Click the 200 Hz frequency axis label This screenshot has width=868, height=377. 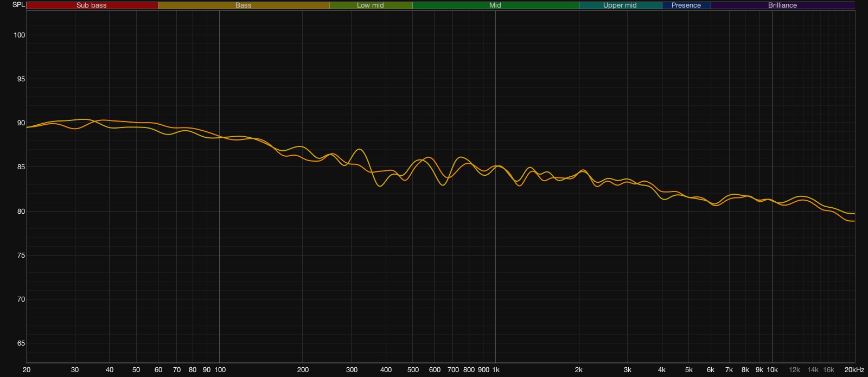pyautogui.click(x=303, y=370)
